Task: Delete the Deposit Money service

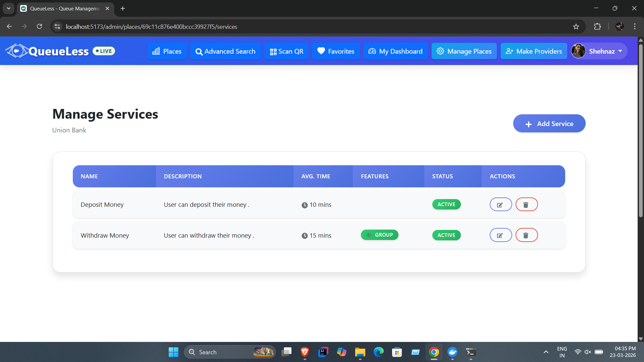Action: pos(526,204)
